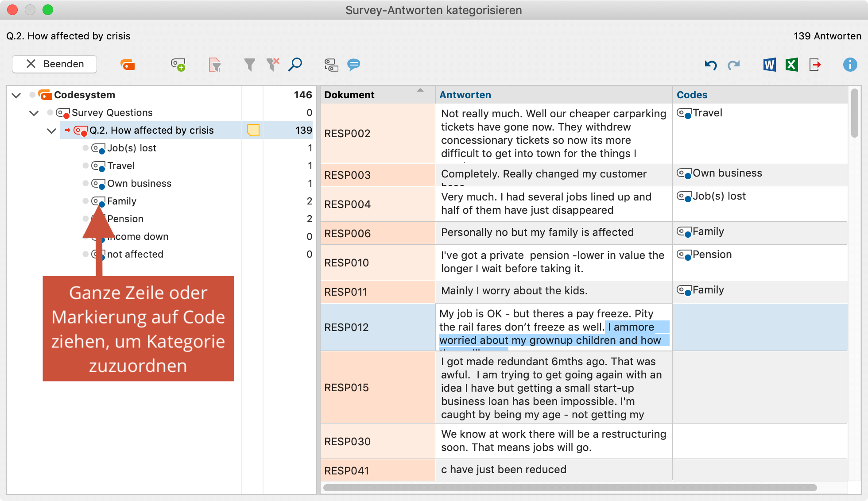Click the horizontal scrollbar below the table

tap(570, 488)
